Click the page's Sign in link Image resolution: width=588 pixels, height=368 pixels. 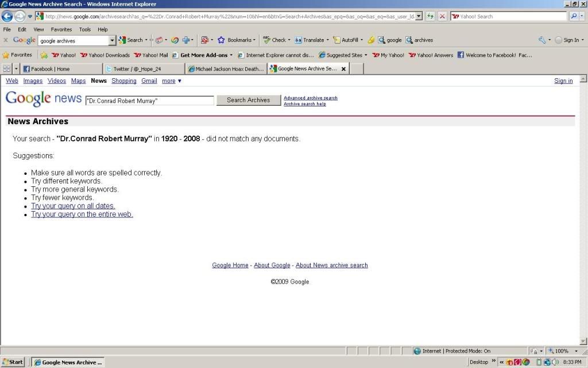(x=563, y=80)
